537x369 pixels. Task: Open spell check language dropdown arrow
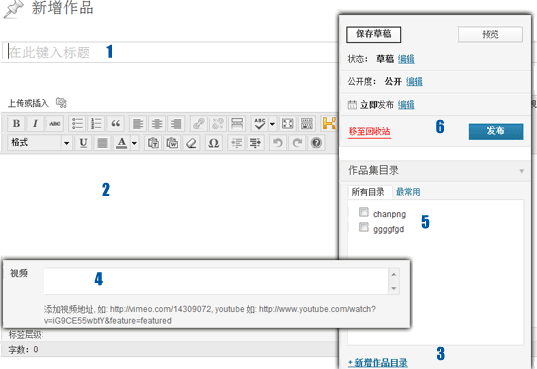click(272, 124)
